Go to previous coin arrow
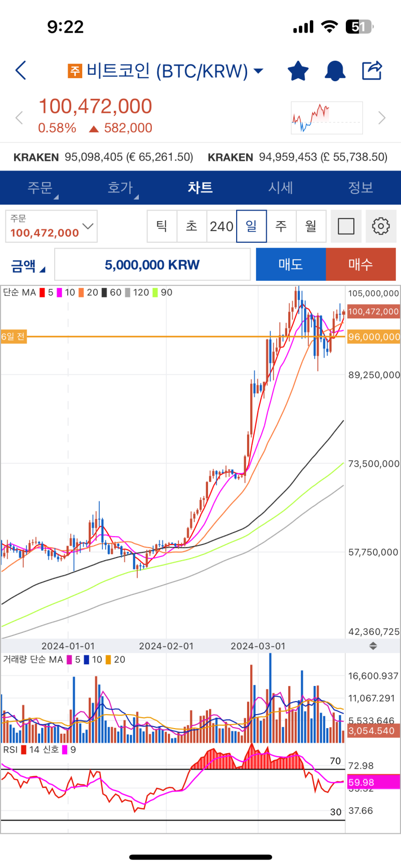 click(x=19, y=118)
